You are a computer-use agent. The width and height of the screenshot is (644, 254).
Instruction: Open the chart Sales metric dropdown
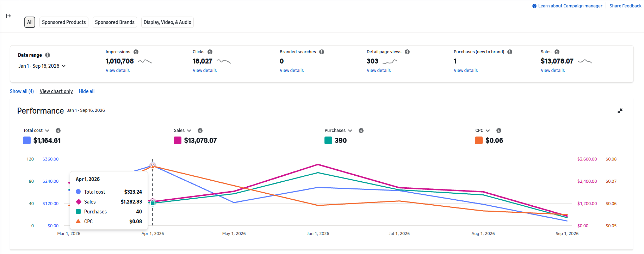(182, 131)
